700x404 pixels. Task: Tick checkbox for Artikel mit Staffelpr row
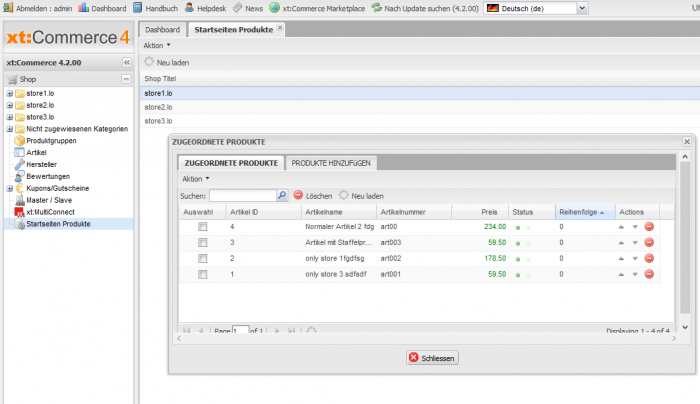click(203, 242)
